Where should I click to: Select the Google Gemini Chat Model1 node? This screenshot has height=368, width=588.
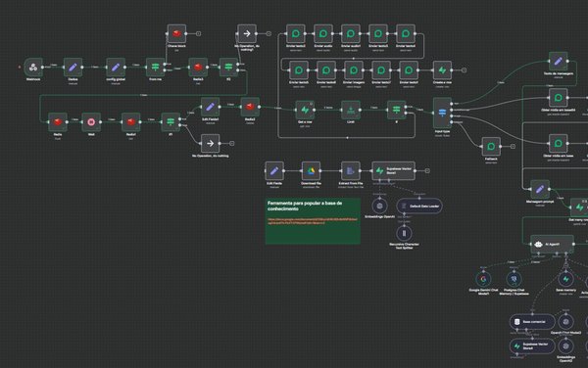coord(483,279)
